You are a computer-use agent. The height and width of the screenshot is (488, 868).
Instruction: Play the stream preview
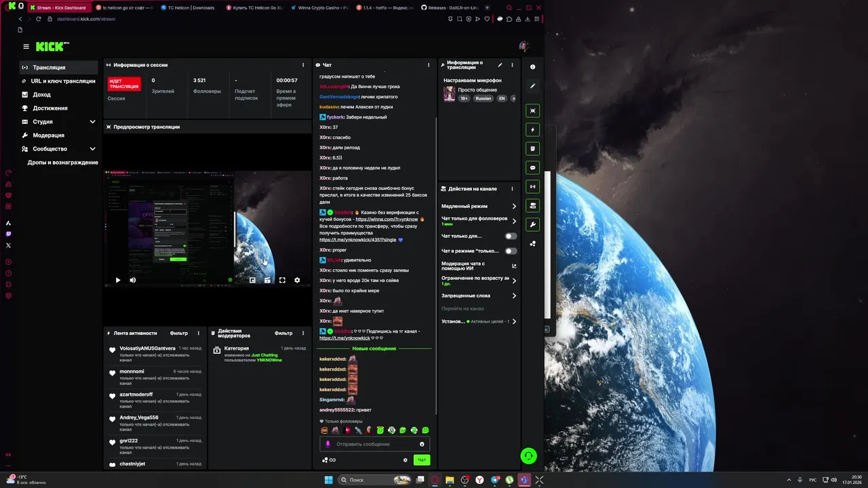click(118, 280)
